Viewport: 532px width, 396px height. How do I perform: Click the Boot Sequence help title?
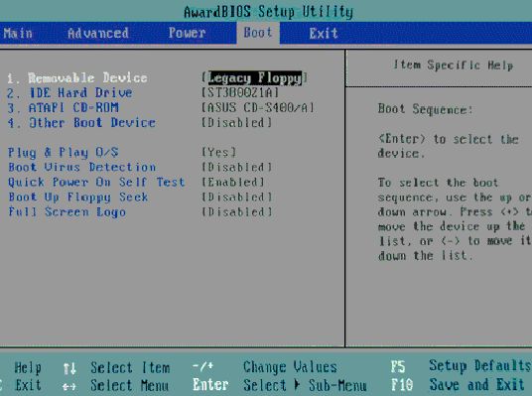[425, 109]
